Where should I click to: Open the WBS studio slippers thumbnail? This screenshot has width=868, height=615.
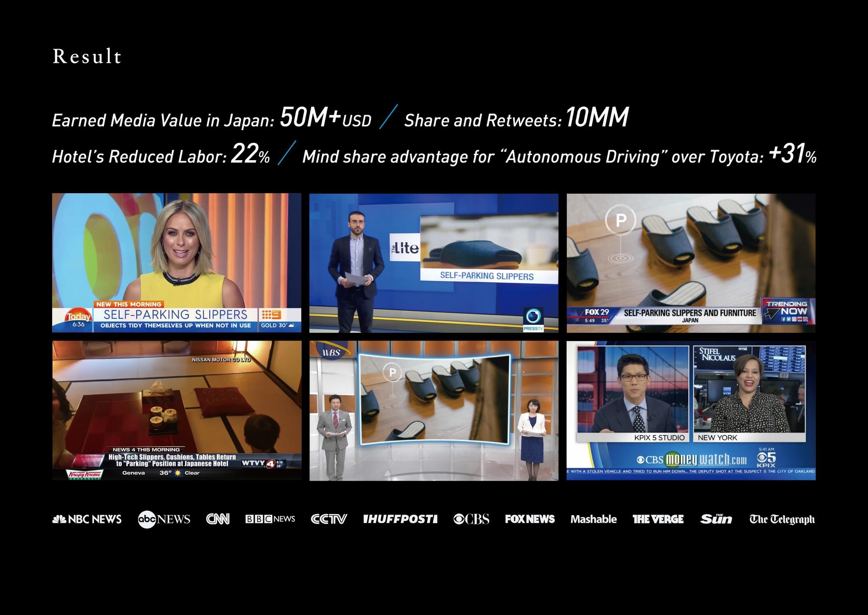[x=434, y=410]
